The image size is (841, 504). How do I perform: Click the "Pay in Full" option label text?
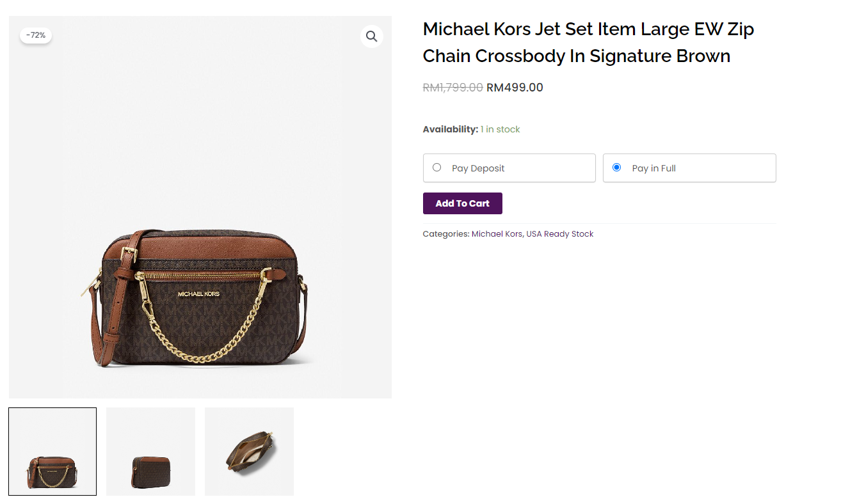(653, 168)
